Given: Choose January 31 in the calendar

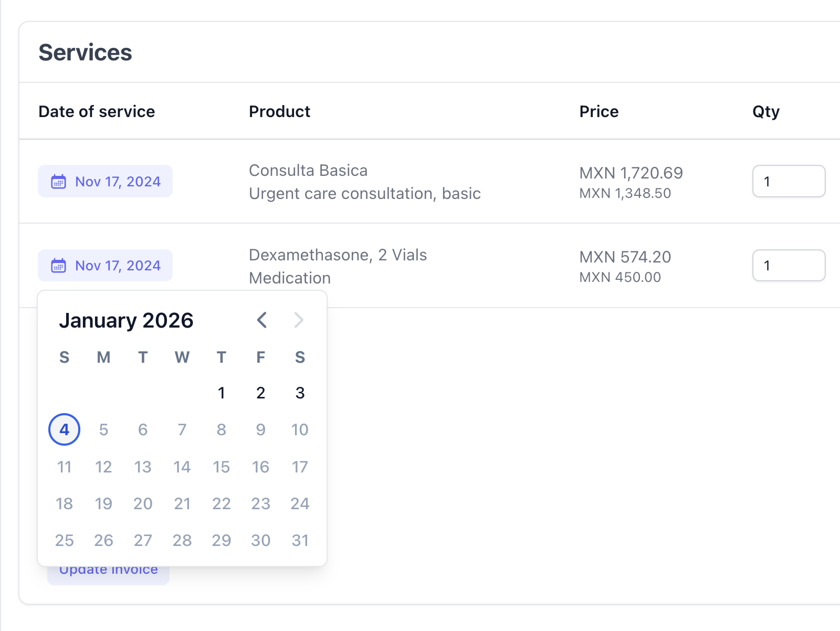Looking at the screenshot, I should coord(300,540).
